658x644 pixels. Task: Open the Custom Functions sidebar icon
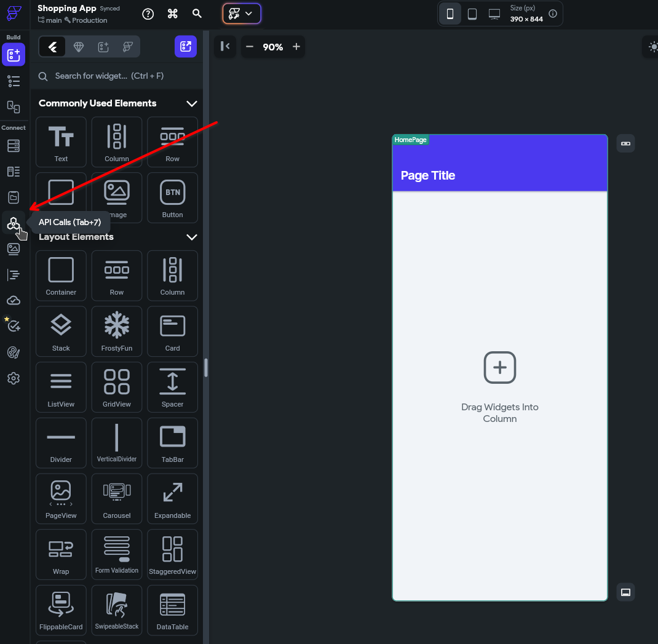click(x=14, y=275)
